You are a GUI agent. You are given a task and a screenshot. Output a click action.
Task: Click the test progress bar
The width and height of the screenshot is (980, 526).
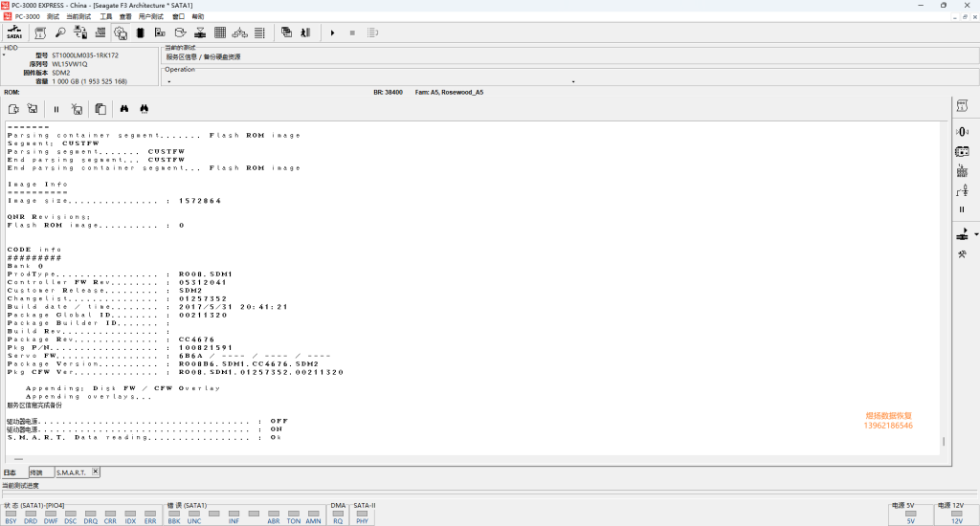[490, 494]
